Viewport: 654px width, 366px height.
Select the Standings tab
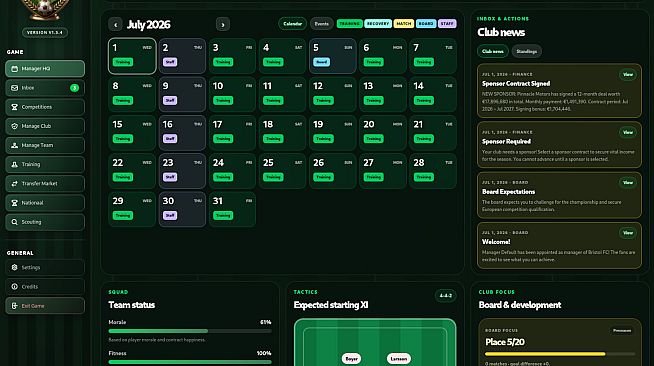(x=526, y=51)
